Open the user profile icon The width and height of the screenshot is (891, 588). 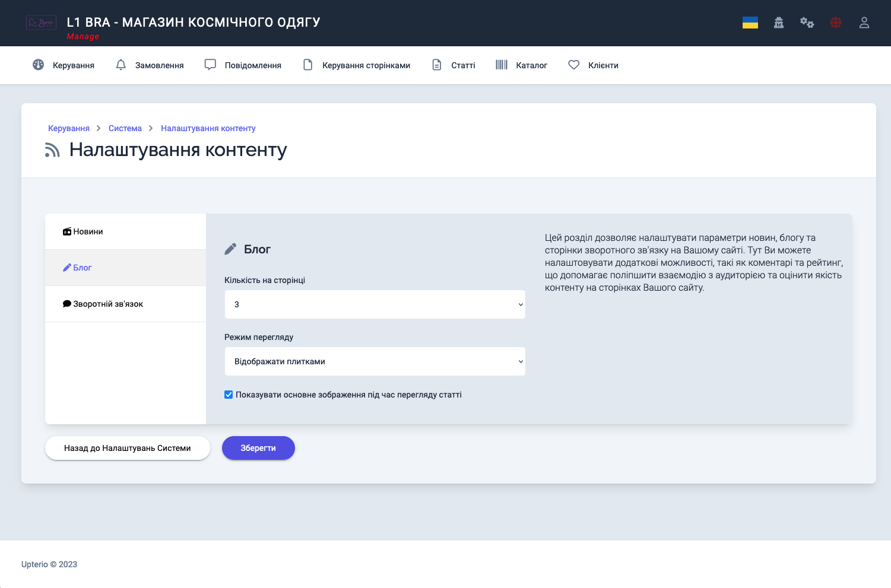[x=864, y=23]
